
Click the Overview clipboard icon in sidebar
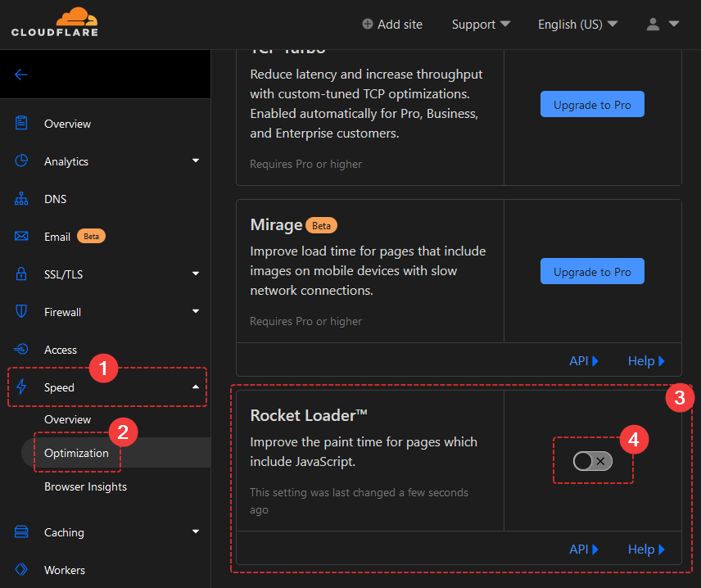coord(21,123)
